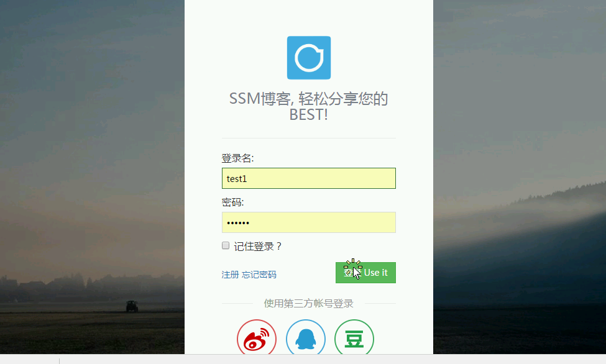The image size is (606, 364).
Task: Open the 注册 registration link
Action: 230,275
